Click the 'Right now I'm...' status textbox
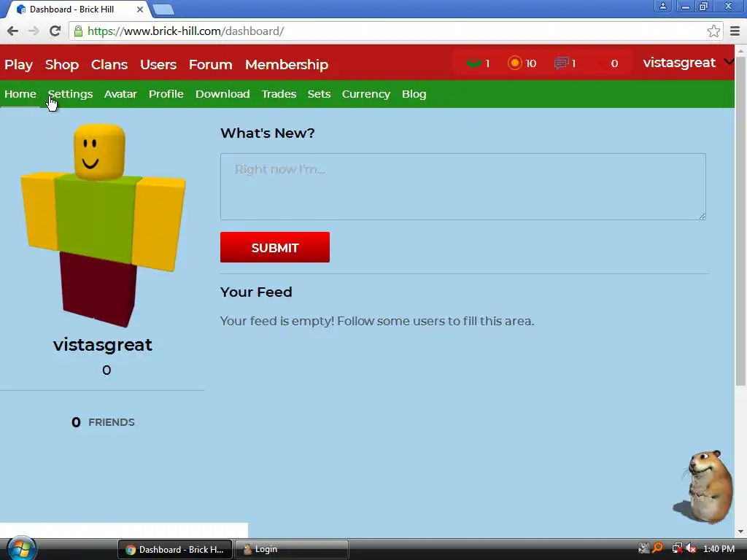The image size is (747, 560). 462,187
